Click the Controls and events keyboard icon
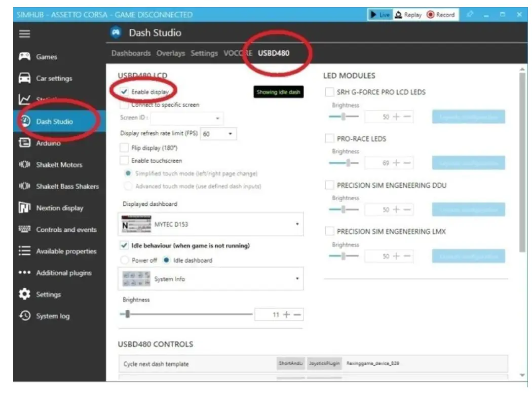 [24, 229]
